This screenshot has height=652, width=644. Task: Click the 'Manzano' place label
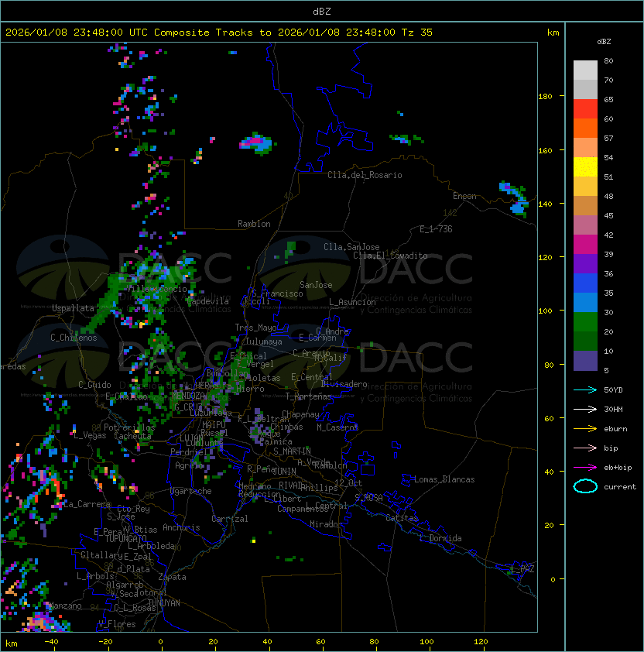click(65, 606)
